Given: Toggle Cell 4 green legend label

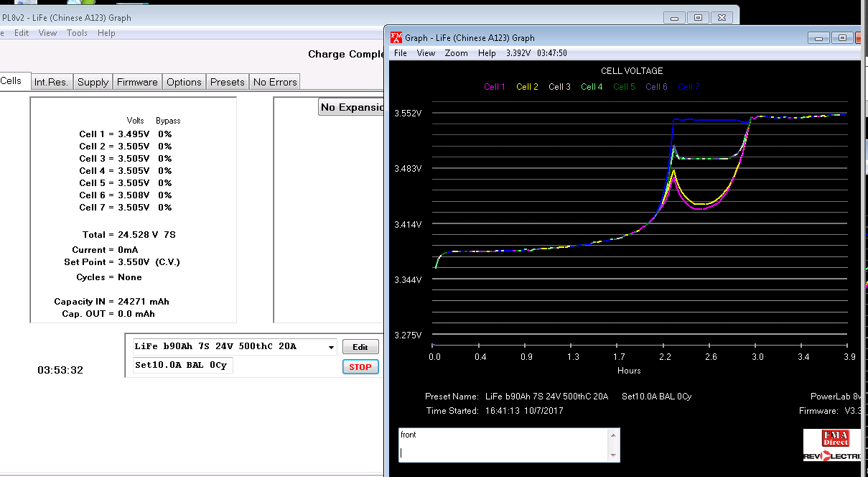Looking at the screenshot, I should (x=592, y=87).
